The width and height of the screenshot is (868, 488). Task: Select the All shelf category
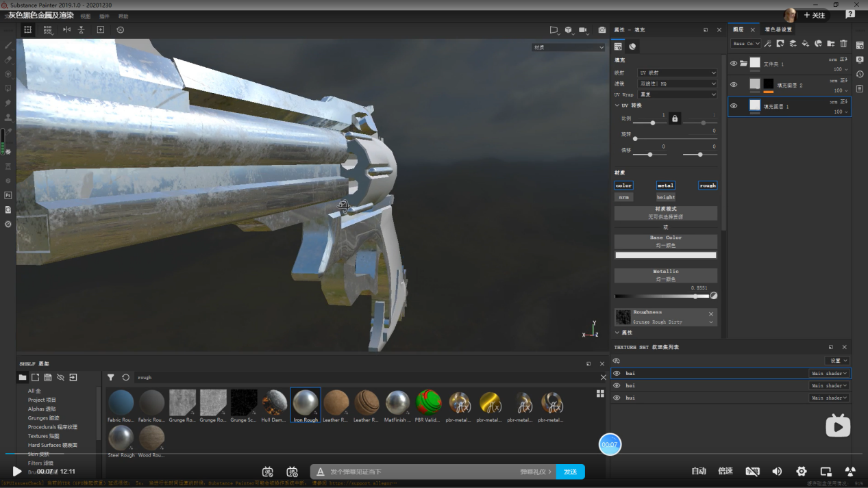tap(34, 391)
